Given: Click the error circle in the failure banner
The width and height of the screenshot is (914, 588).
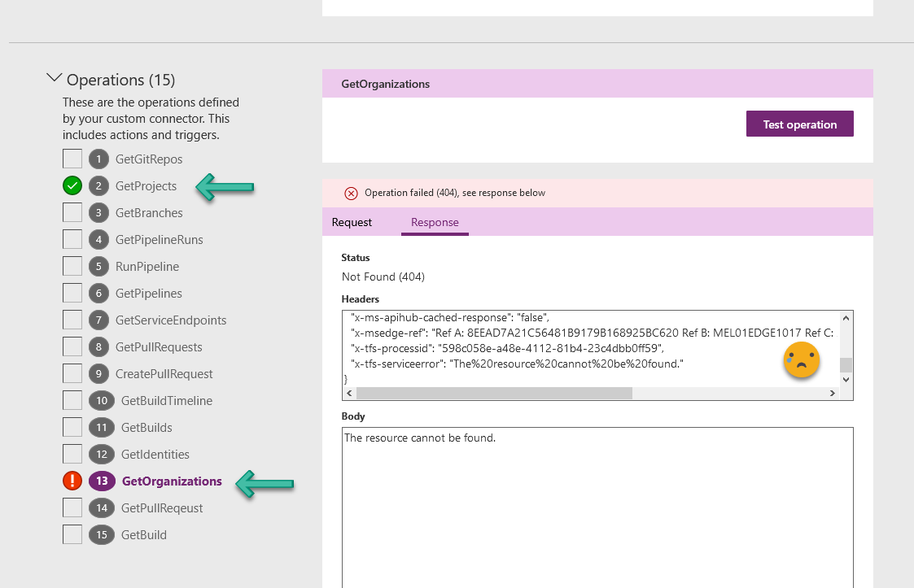Looking at the screenshot, I should point(351,193).
